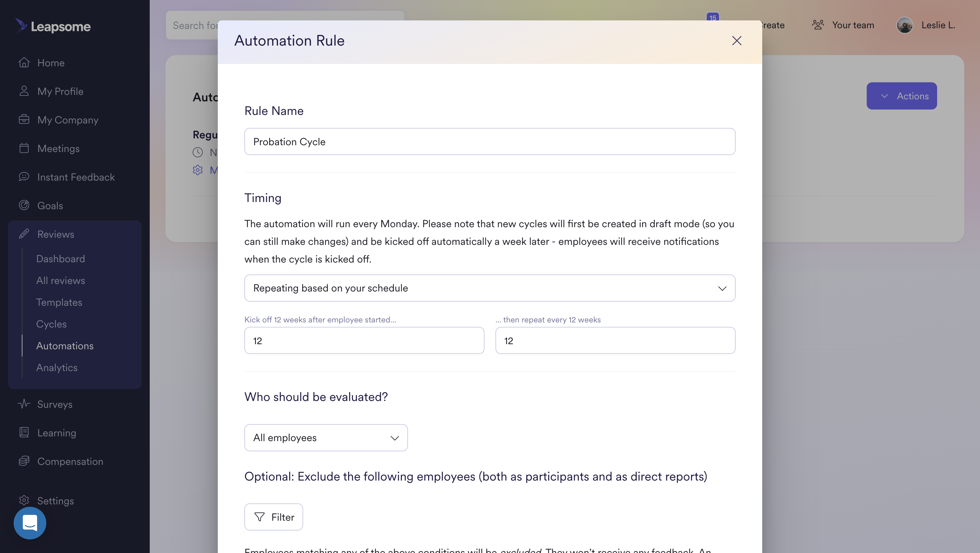Open Reviews Dashboard submenu
The image size is (980, 553).
tap(61, 258)
